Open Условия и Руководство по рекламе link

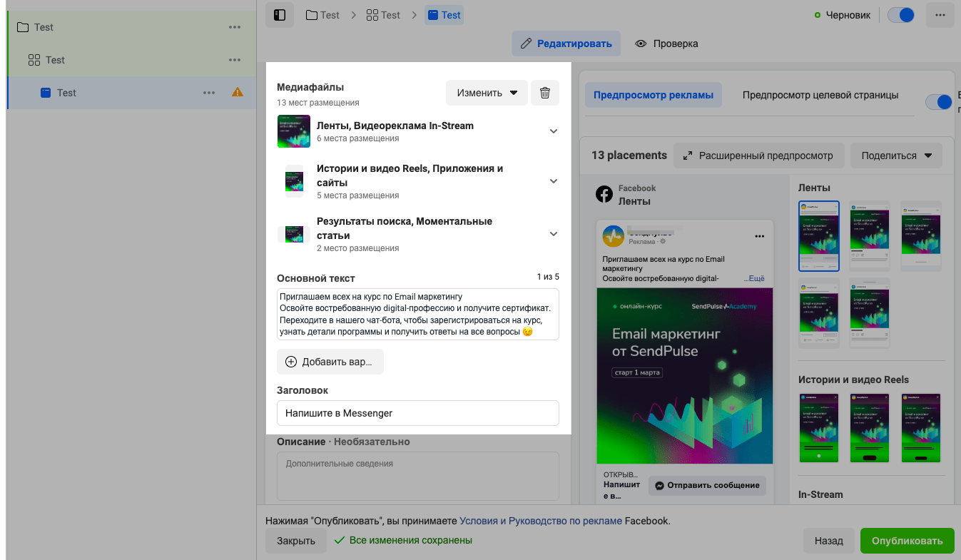pos(541,521)
